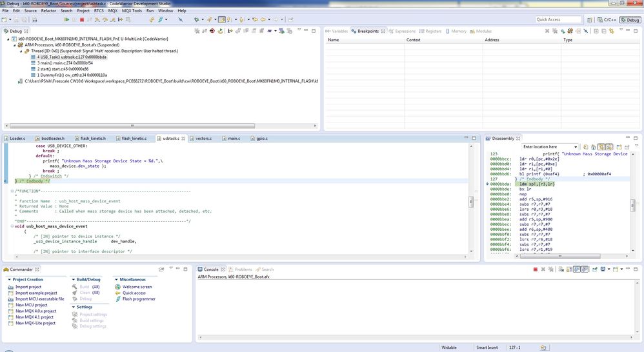The width and height of the screenshot is (644, 352).
Task: Open the RTCS menu
Action: point(99,11)
